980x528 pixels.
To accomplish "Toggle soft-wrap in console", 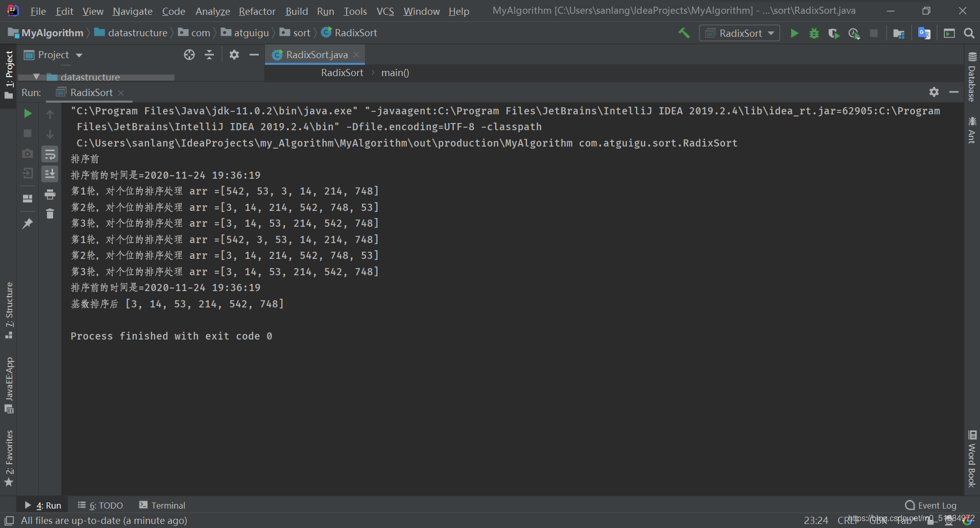I will (x=50, y=154).
